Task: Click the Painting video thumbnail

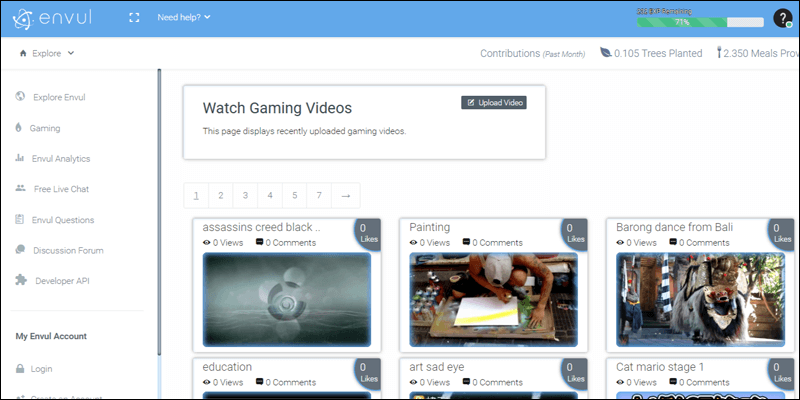Action: click(493, 299)
